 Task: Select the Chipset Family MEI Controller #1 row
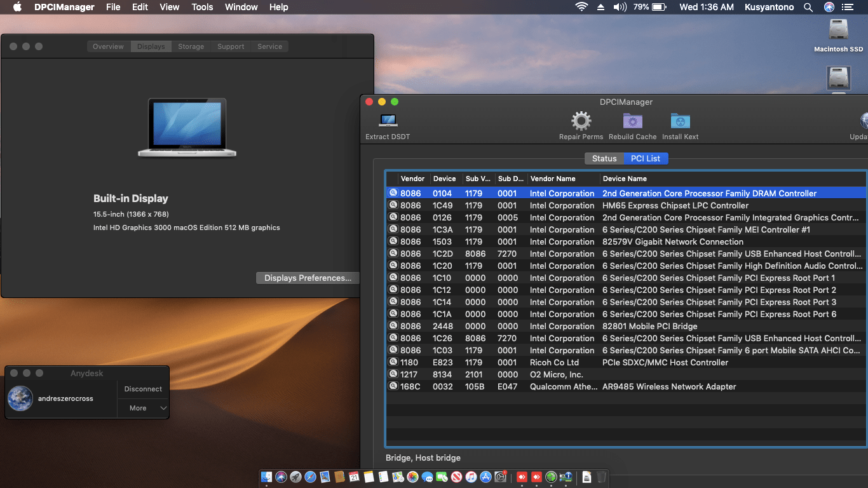pyautogui.click(x=626, y=229)
